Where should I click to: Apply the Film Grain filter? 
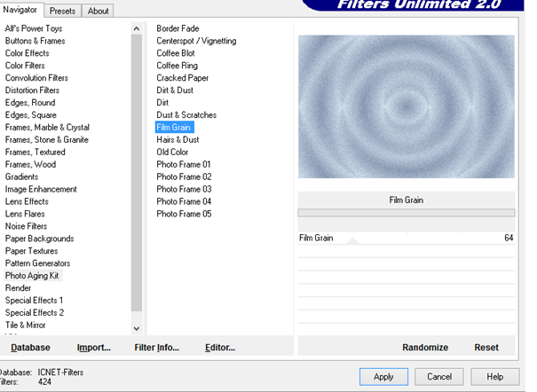383,377
